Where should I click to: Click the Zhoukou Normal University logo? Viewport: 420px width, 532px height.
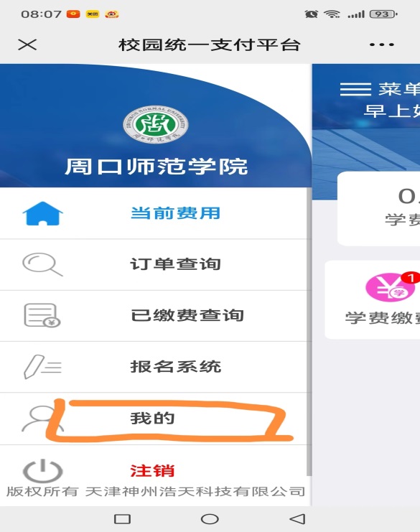[155, 124]
